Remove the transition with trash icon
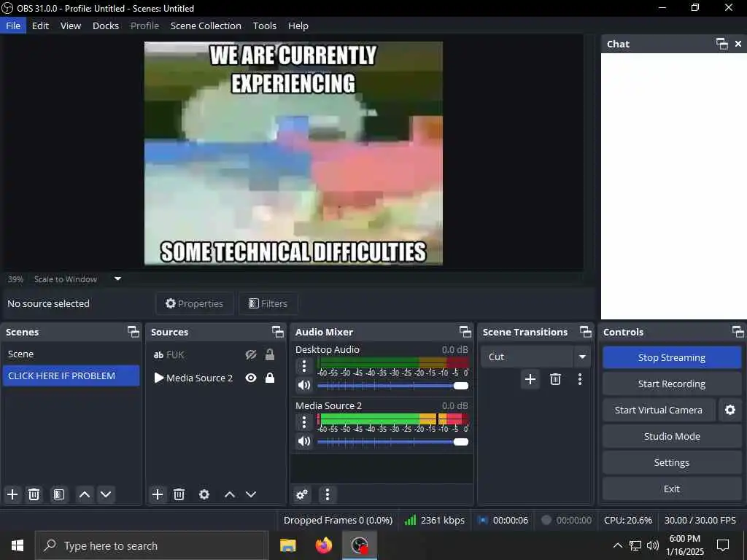This screenshot has height=560, width=747. (x=555, y=379)
